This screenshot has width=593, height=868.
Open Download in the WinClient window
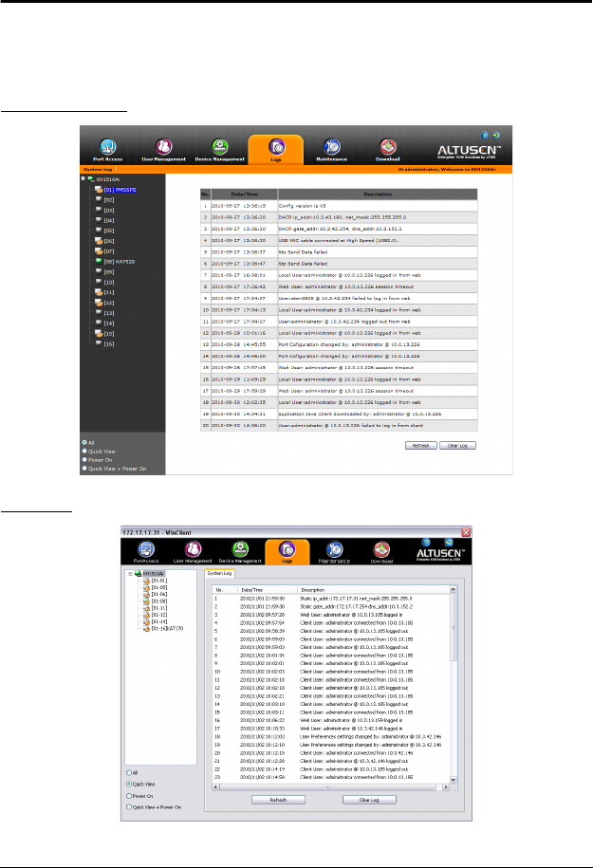pyautogui.click(x=381, y=552)
